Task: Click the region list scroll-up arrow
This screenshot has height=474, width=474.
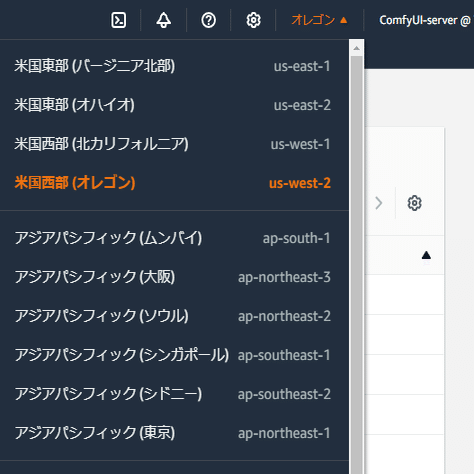Action: click(356, 48)
